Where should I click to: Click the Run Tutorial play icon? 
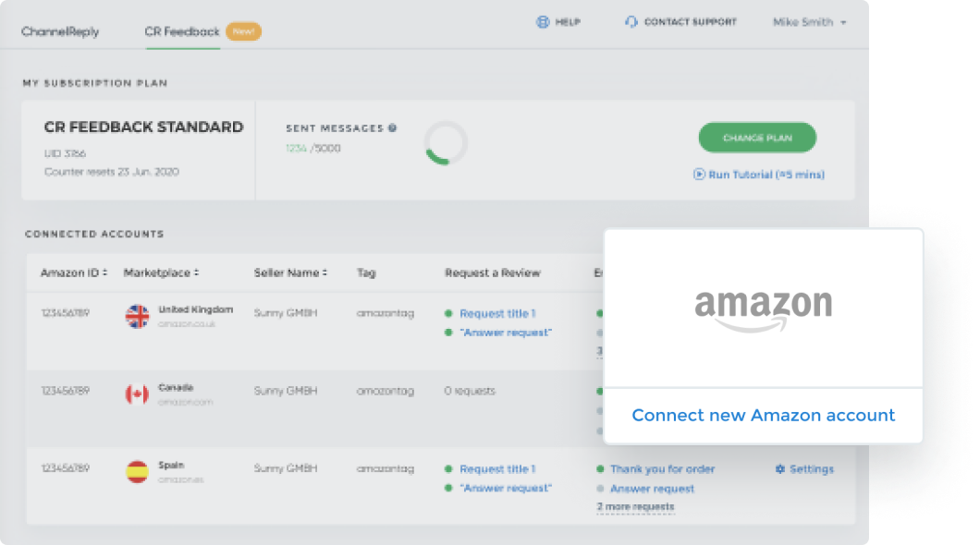click(x=699, y=175)
